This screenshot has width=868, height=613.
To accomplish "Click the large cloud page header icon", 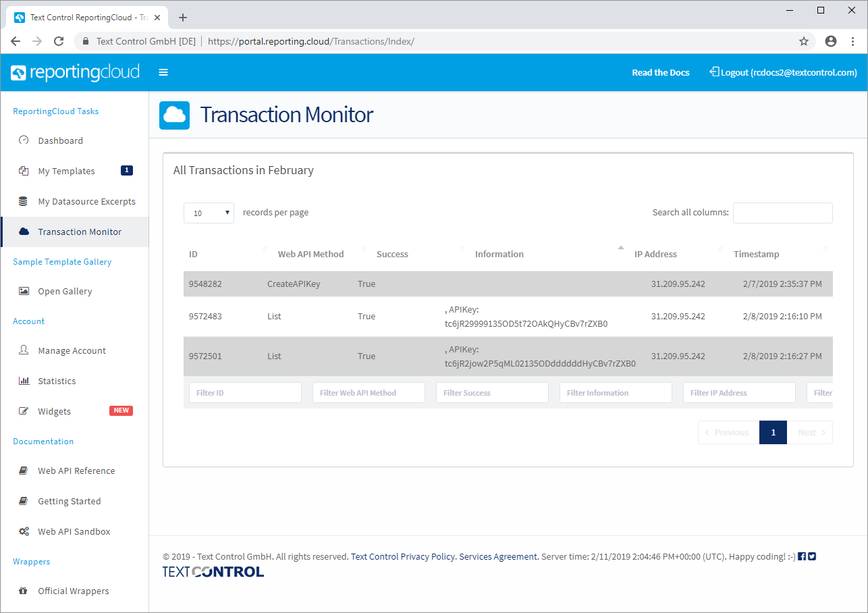I will [175, 115].
